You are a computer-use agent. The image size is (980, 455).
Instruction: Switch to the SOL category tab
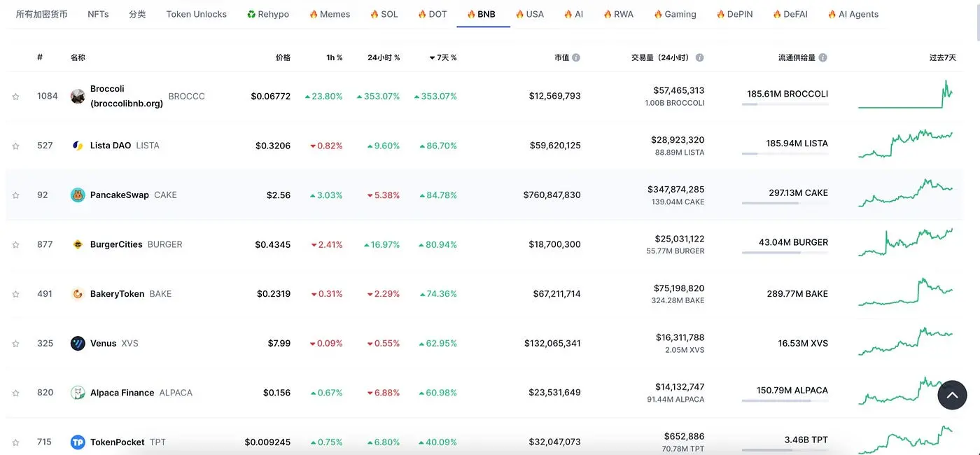tap(384, 13)
